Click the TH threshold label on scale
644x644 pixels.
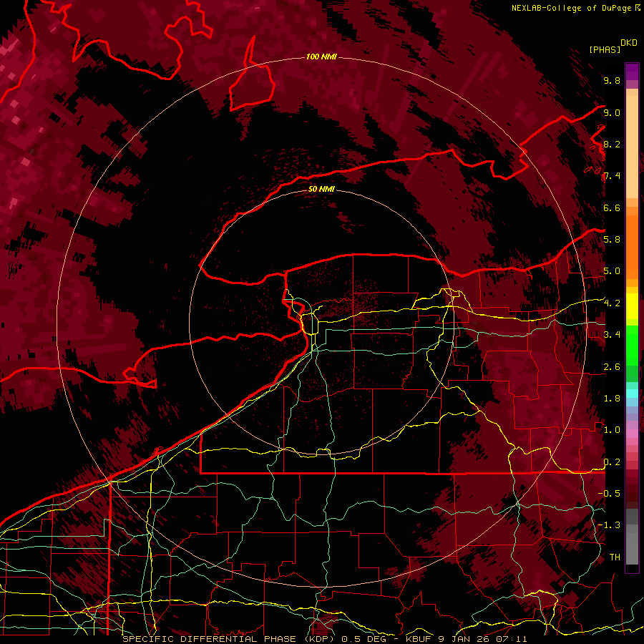(615, 557)
